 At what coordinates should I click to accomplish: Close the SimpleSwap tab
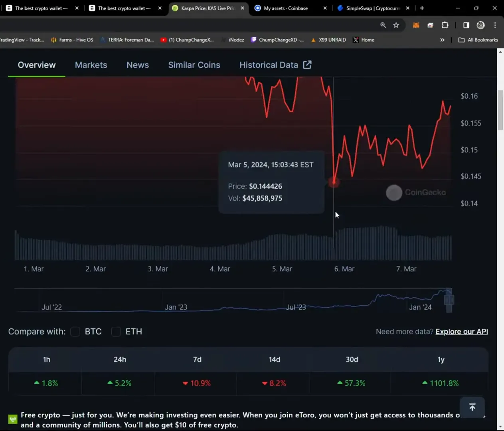pyautogui.click(x=407, y=8)
